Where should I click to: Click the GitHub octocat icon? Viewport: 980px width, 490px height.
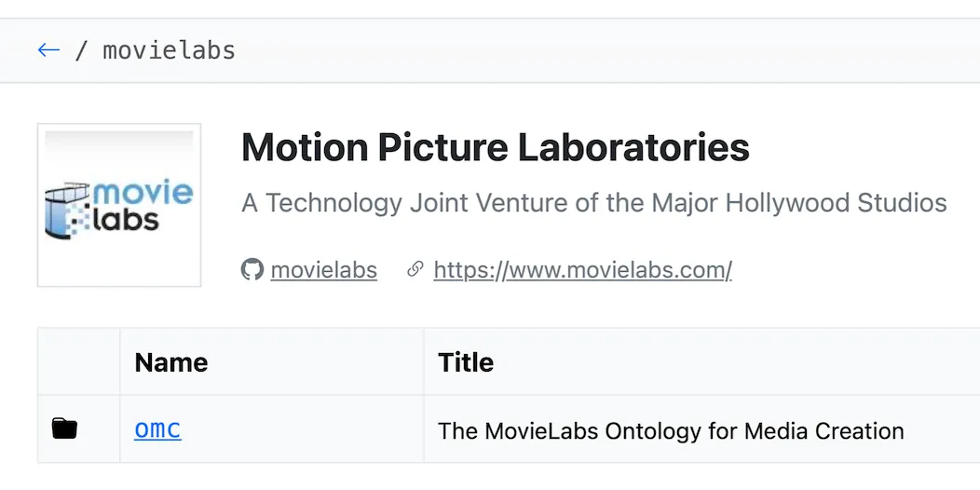[x=252, y=270]
